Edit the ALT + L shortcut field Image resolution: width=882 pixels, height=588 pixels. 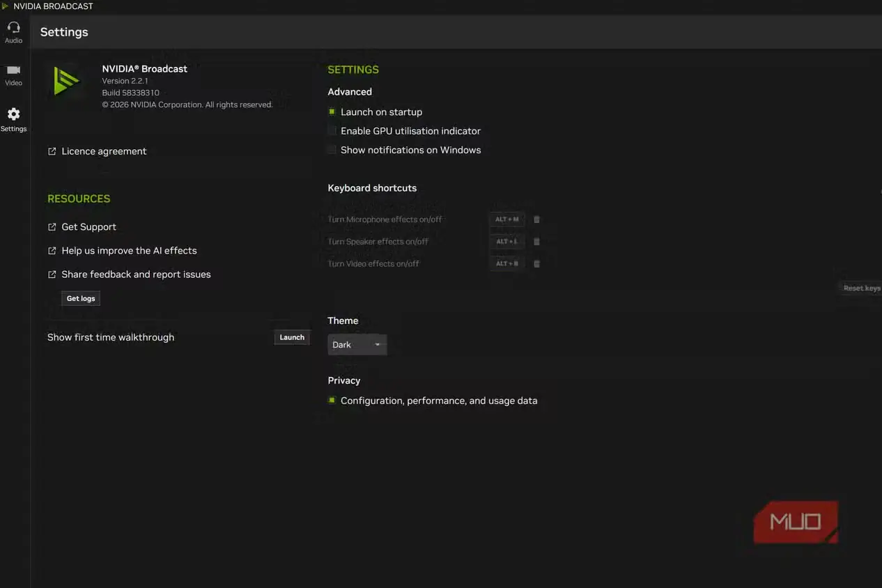point(506,242)
